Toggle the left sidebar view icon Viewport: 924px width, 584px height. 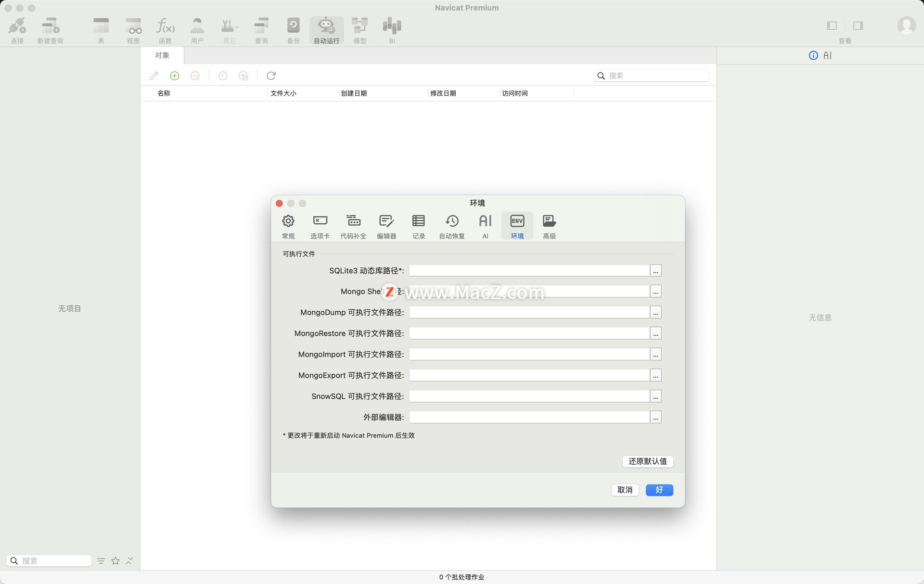tap(832, 25)
